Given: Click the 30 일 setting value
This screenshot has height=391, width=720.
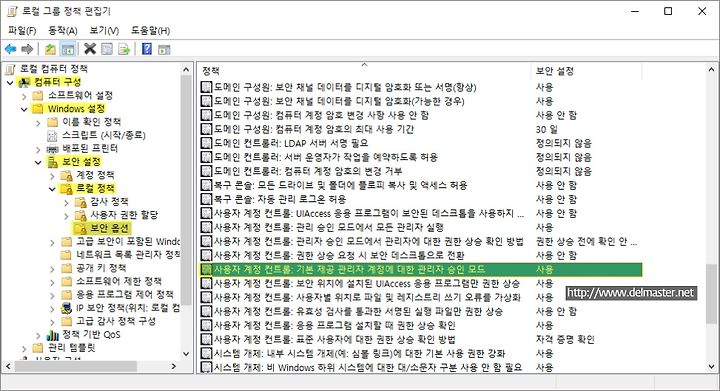Looking at the screenshot, I should click(x=547, y=129).
